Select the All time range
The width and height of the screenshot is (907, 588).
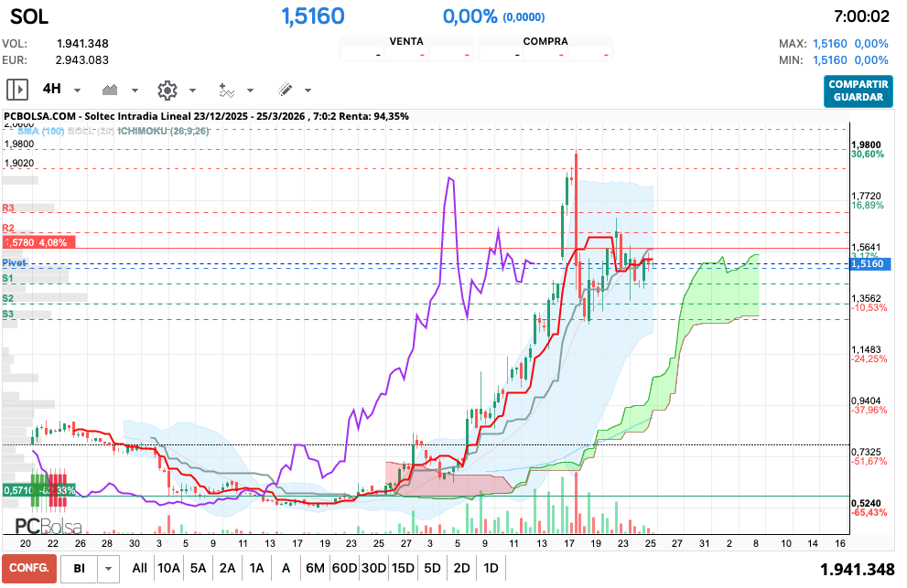click(139, 569)
